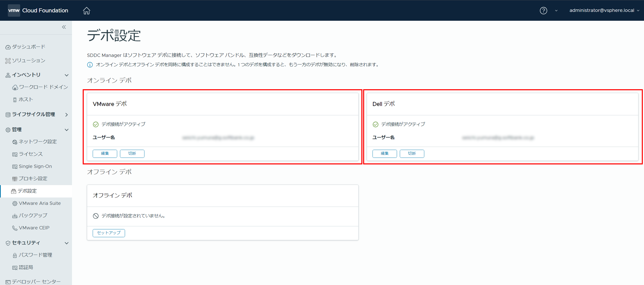Open デベロッパー センター terminal icon
The height and width of the screenshot is (285, 644).
(8, 282)
